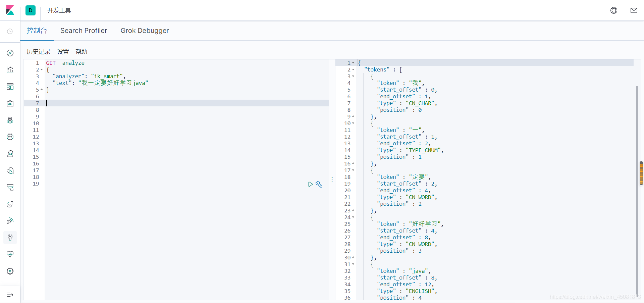Collapse token object fold at line 17
Screen dimensions: 644x303
click(x=353, y=170)
